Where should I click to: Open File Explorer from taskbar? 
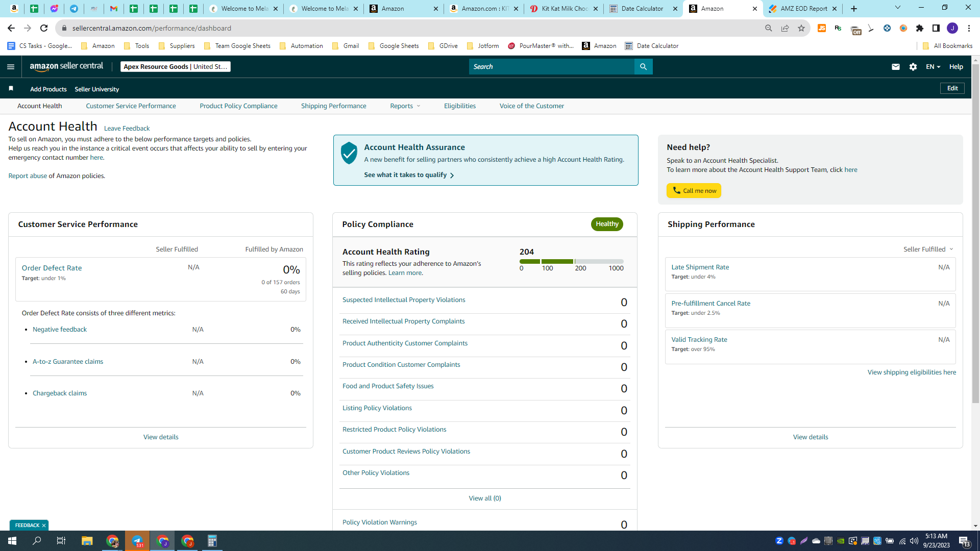click(87, 541)
